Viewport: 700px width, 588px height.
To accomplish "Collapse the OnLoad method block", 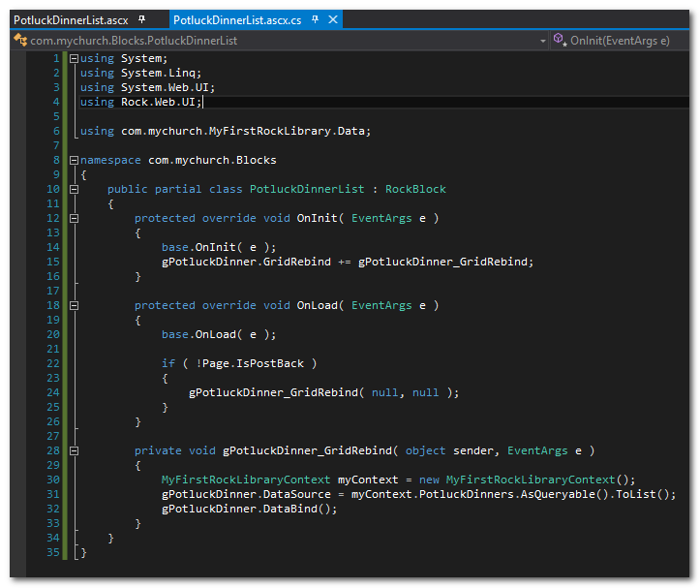I will point(73,305).
